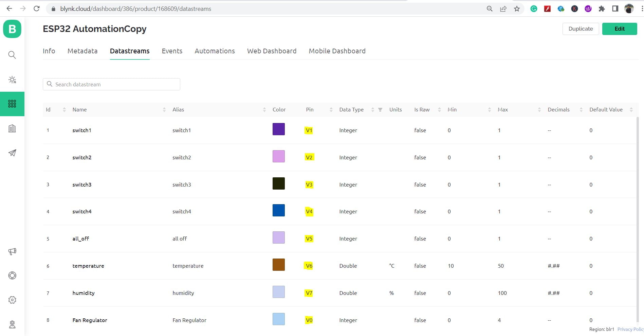
Task: Sort by the Pin column arrows
Action: point(331,110)
